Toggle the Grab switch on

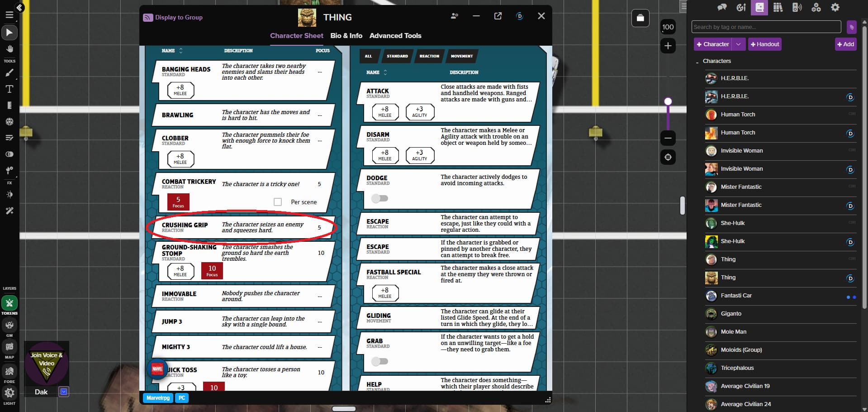pos(379,361)
